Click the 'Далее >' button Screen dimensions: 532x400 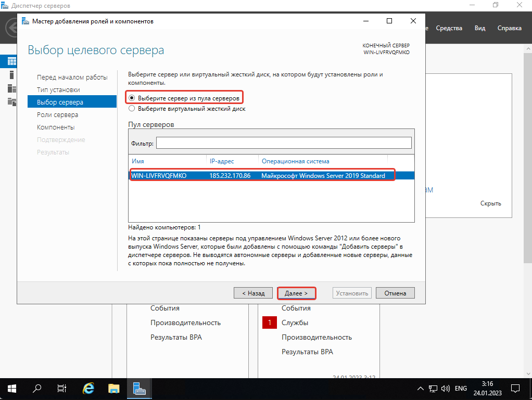(x=297, y=293)
